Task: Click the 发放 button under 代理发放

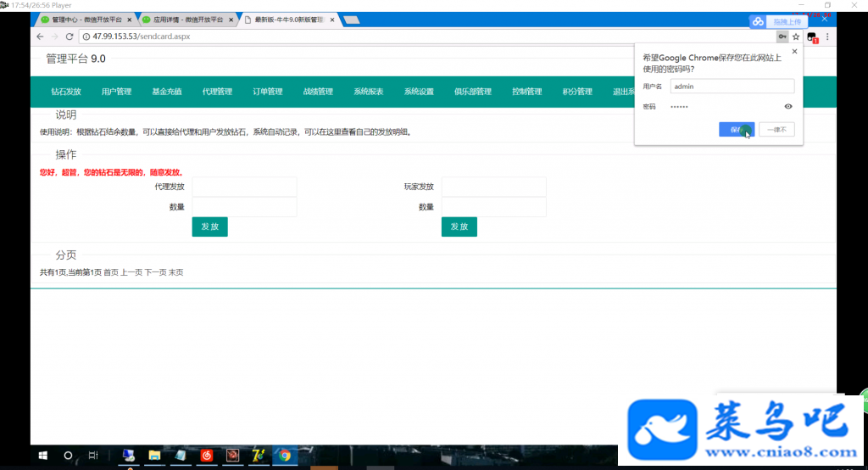Action: [x=210, y=227]
